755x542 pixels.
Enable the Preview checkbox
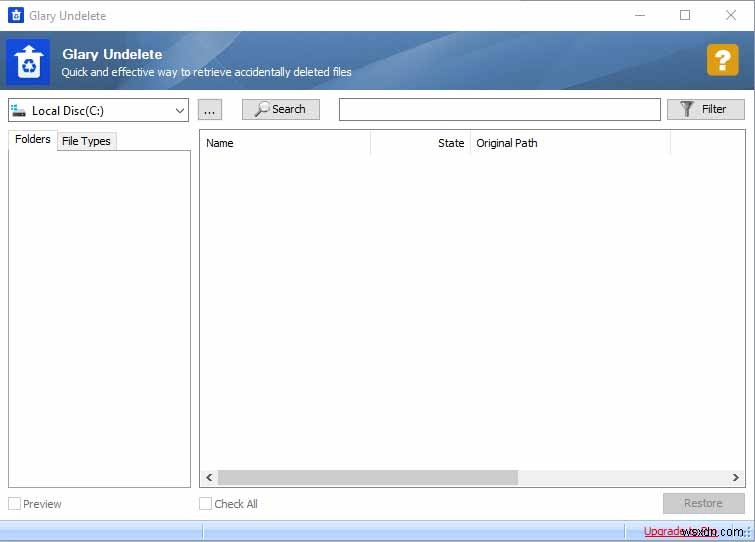point(14,504)
